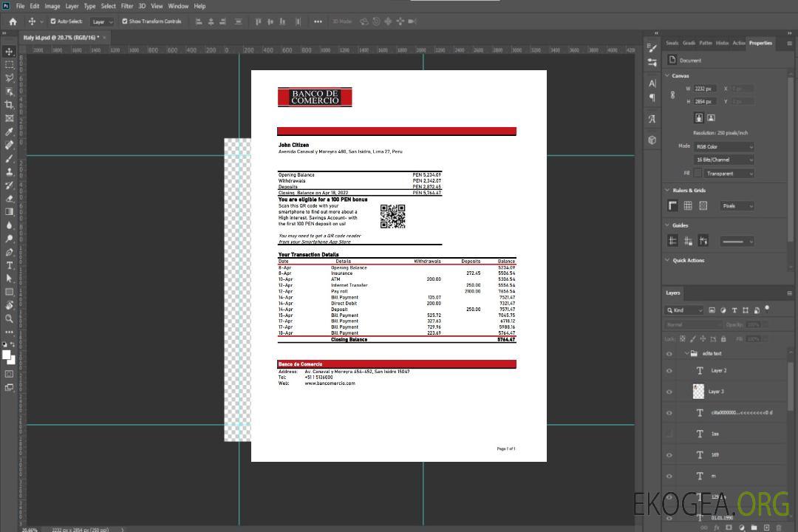Click the canvas width W input field

(705, 89)
